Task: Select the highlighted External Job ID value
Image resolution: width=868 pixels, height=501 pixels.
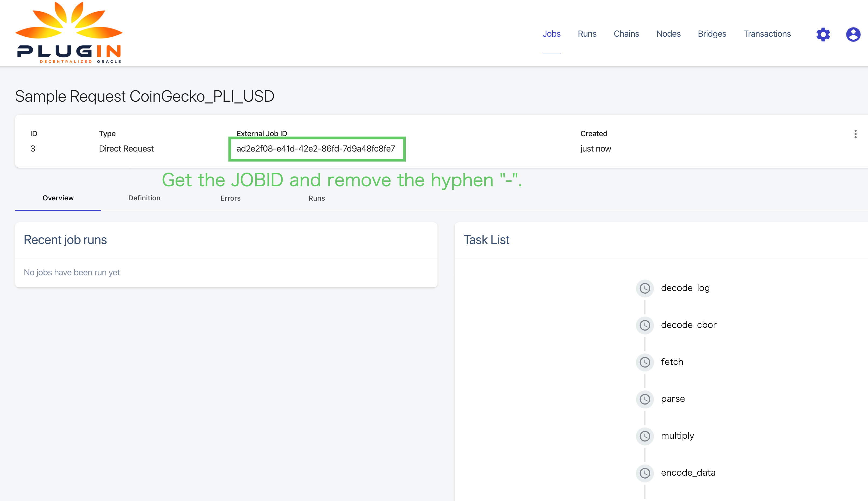Action: tap(317, 149)
